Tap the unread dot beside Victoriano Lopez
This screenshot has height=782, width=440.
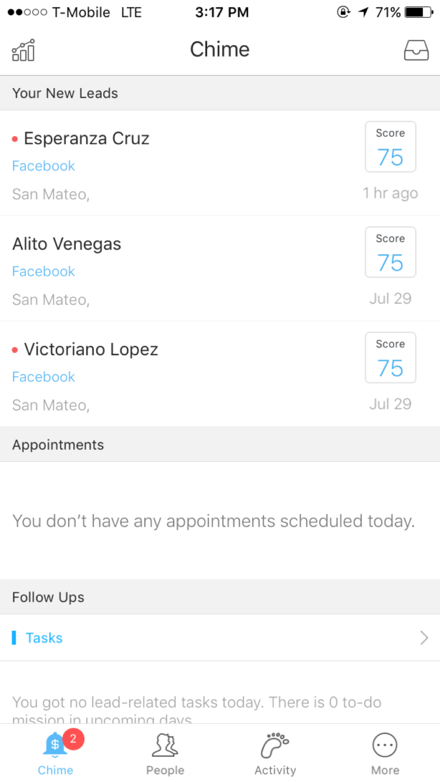point(15,350)
